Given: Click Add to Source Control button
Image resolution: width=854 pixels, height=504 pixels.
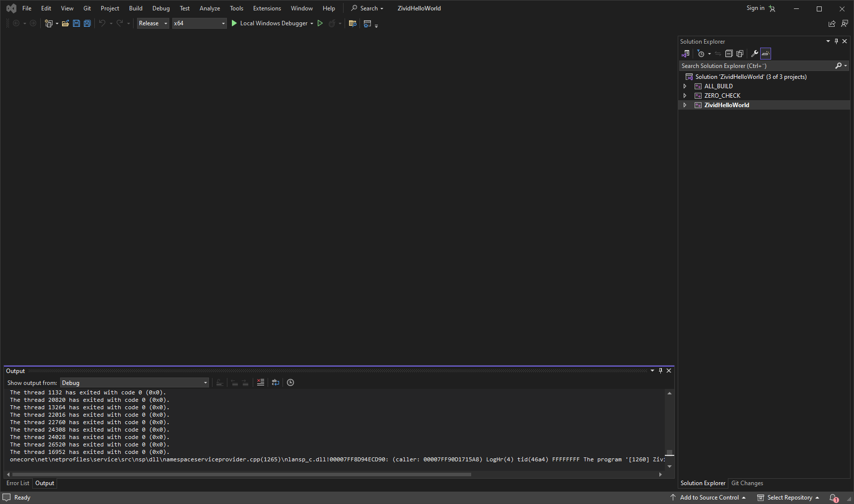Looking at the screenshot, I should 709,498.
